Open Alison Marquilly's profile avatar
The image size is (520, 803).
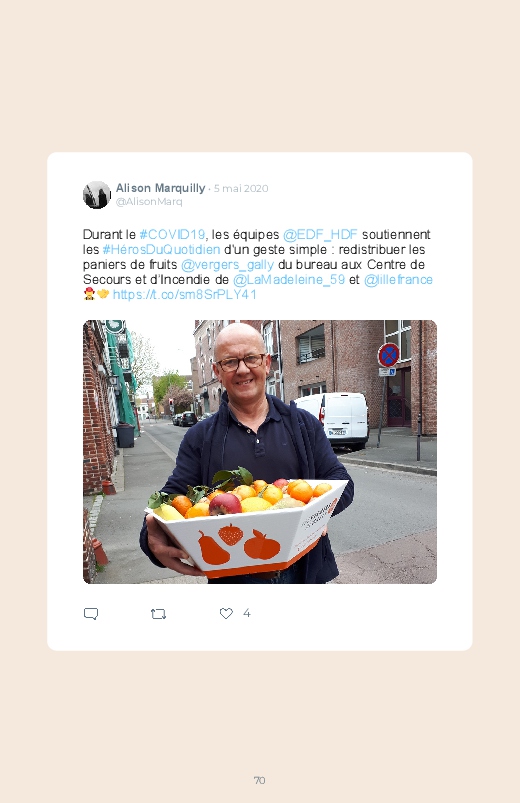point(97,195)
